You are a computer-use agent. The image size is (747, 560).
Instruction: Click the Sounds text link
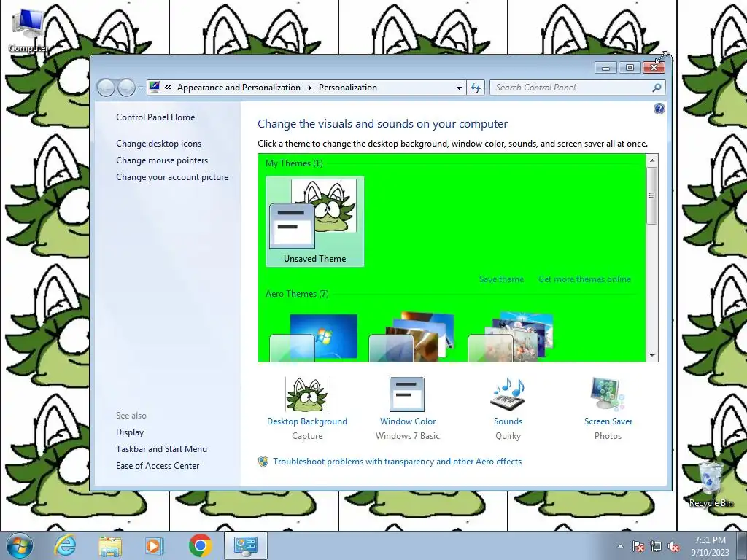point(508,421)
